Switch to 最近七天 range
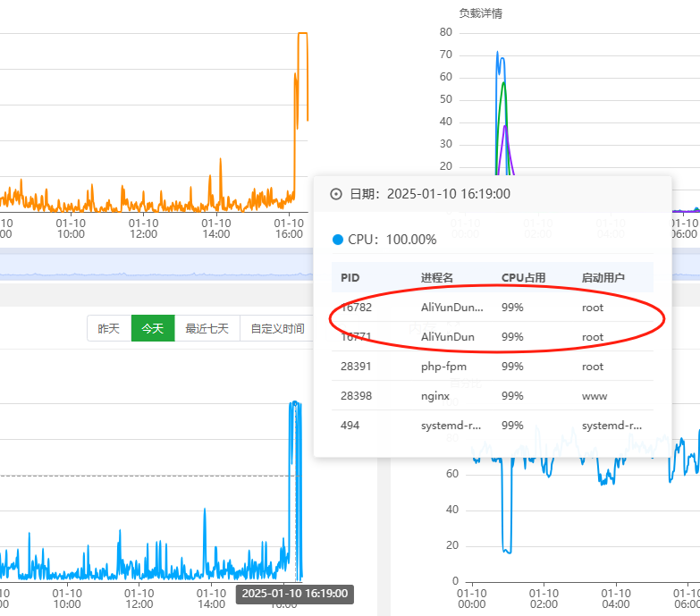This screenshot has height=616, width=700. tap(207, 328)
